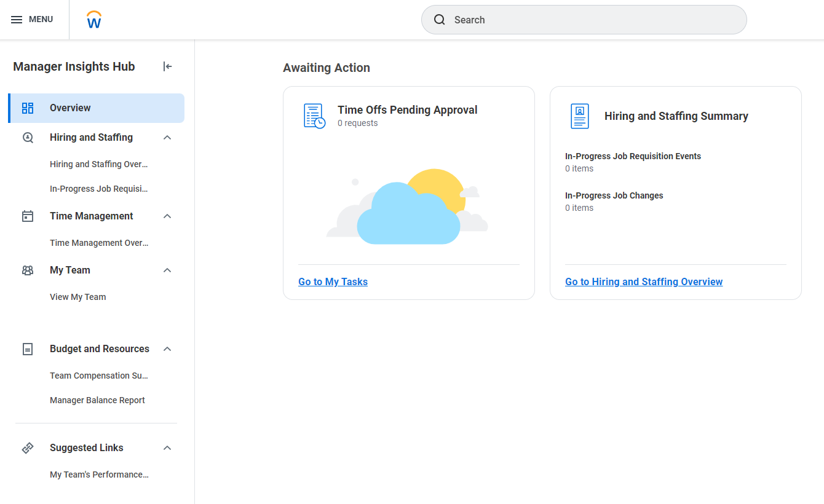Open the Manager Balance Report page
Image resolution: width=824 pixels, height=504 pixels.
click(97, 400)
